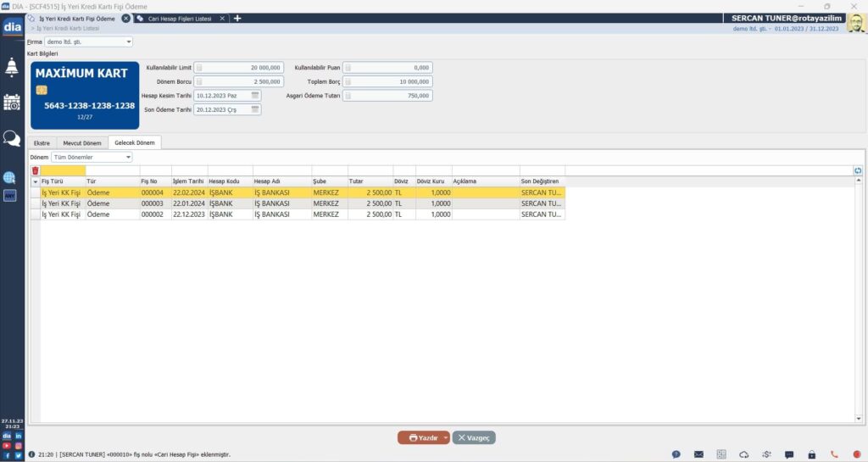Image resolution: width=868 pixels, height=462 pixels.
Task: Click the Kullanılabilir Limit field
Action: [x=238, y=68]
